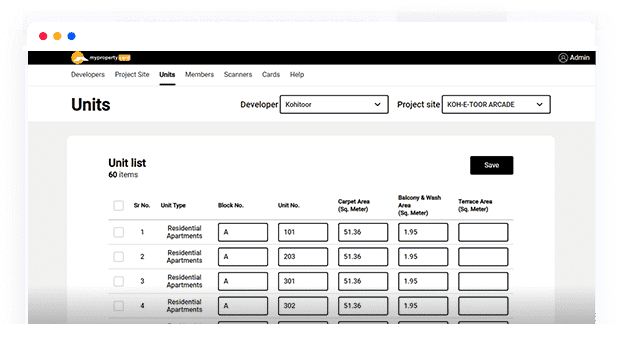Click Balcony & Wash Area field in row 3
This screenshot has width=624, height=361.
[423, 281]
